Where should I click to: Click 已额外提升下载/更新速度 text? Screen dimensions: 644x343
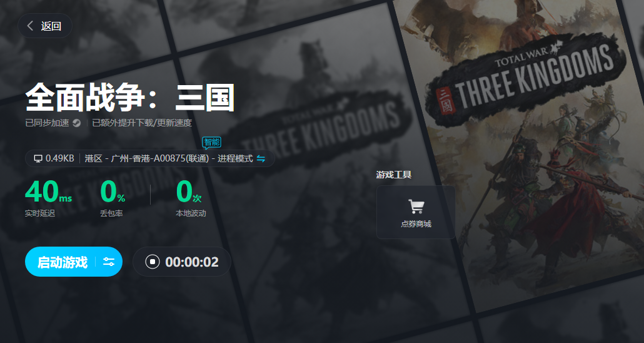pos(142,123)
